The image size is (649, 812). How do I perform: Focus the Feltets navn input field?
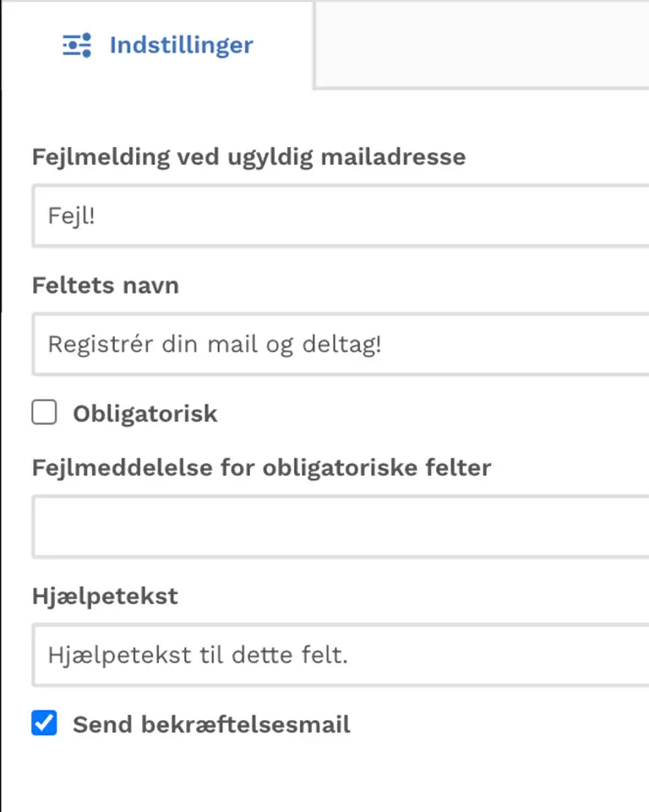point(341,344)
